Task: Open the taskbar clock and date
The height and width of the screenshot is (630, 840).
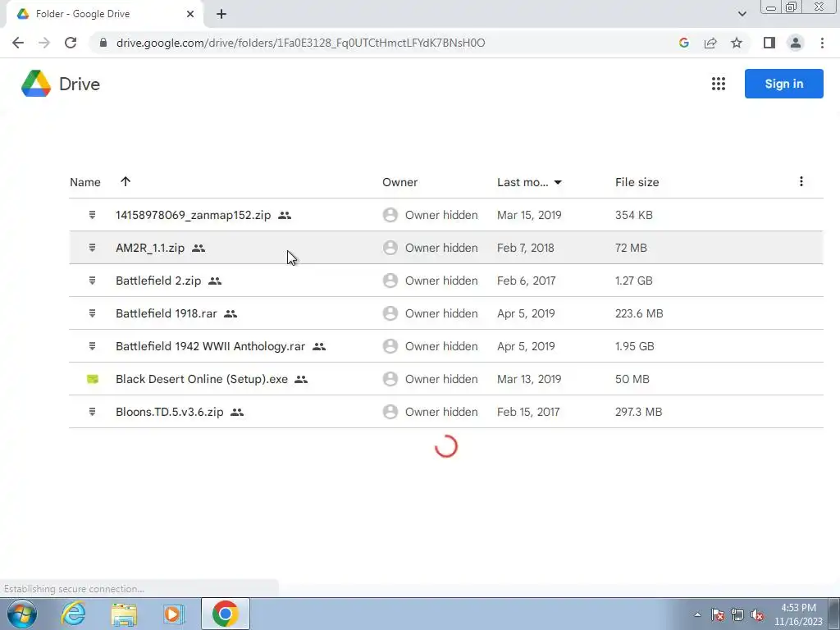Action: click(798, 614)
